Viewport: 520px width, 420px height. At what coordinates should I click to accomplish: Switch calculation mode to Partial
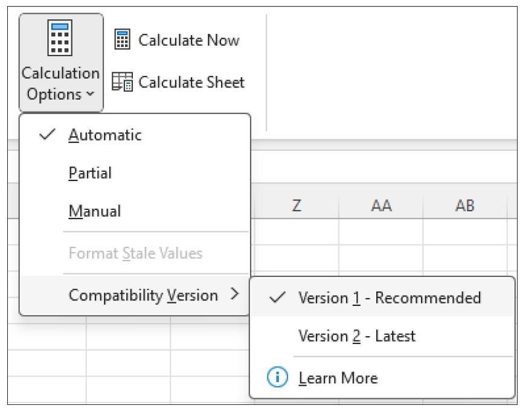tap(90, 173)
